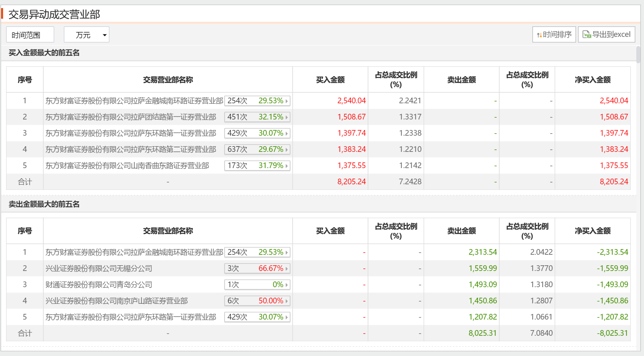Click the 合计 label in 卖出金额最大的前五名 table

click(25, 333)
